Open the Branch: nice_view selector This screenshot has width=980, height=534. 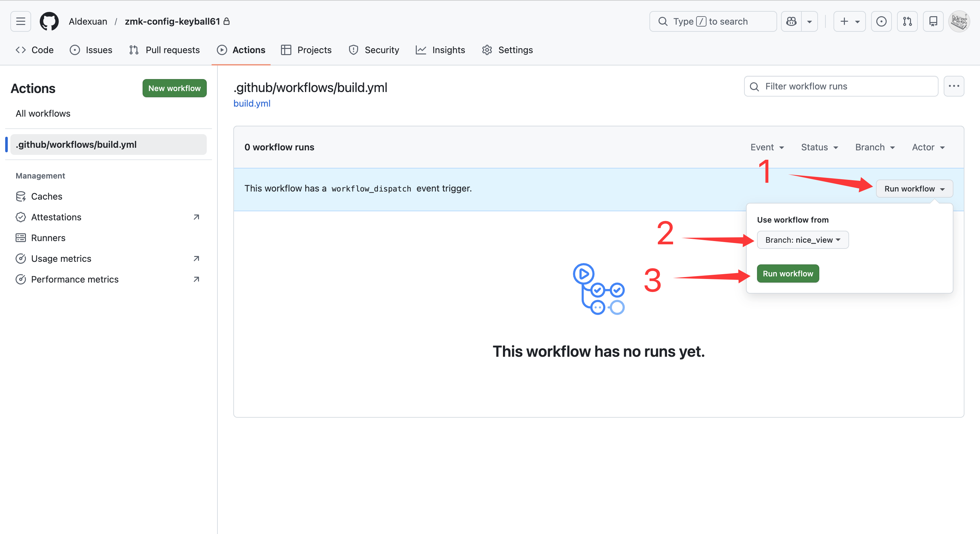point(802,240)
